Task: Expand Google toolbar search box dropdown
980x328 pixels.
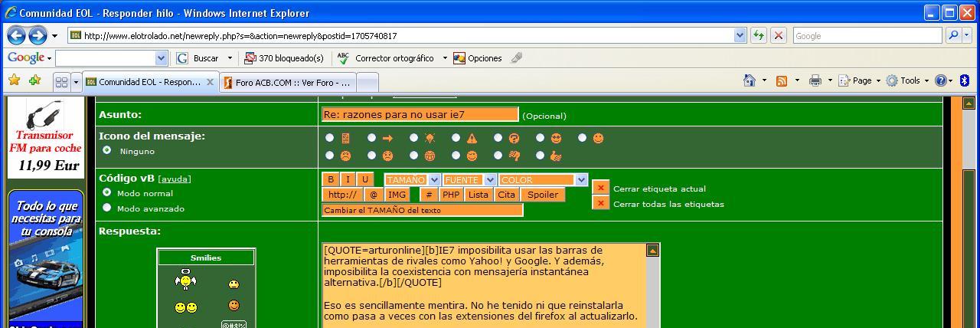Action: [x=161, y=58]
